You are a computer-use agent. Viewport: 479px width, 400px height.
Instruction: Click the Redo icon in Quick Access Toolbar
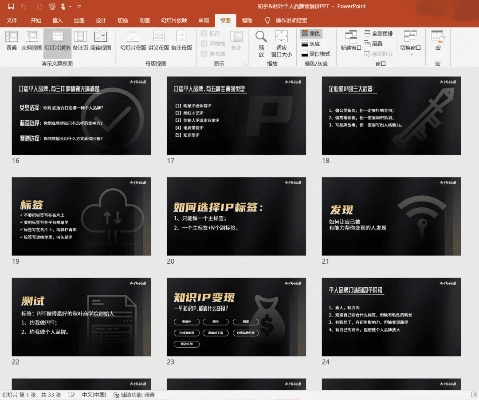point(39,6)
